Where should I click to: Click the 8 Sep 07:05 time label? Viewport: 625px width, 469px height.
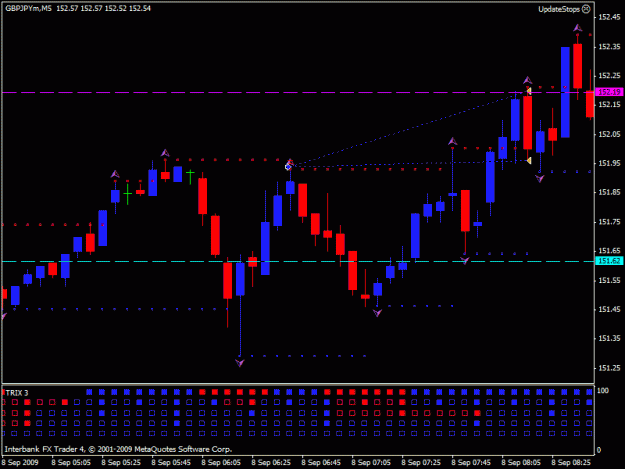[x=371, y=463]
